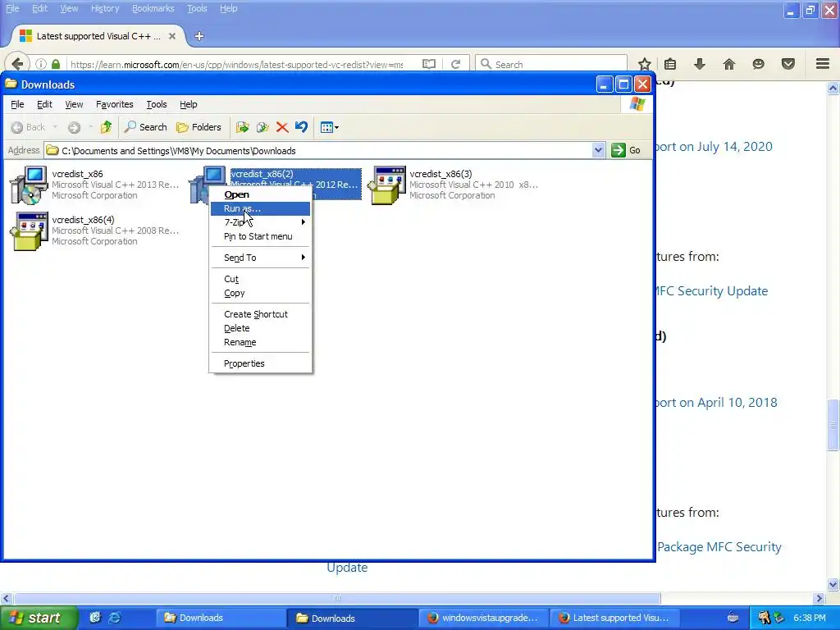This screenshot has width=840, height=630.
Task: Click the Firefox Search box
Action: pos(551,64)
